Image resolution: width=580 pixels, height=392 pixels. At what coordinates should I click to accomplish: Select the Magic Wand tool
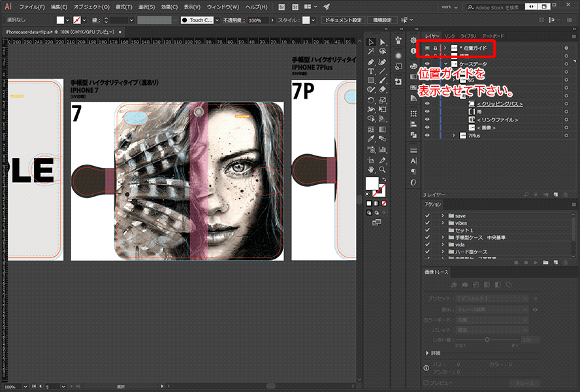pos(371,52)
